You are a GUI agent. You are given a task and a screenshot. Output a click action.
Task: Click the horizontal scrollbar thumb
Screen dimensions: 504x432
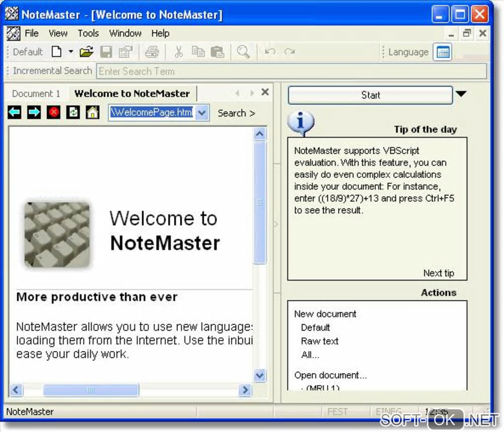click(91, 390)
